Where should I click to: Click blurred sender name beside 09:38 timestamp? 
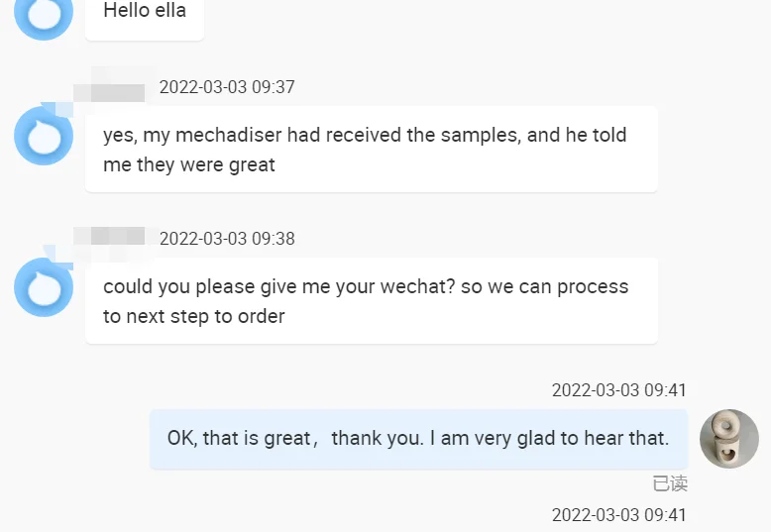[110, 239]
